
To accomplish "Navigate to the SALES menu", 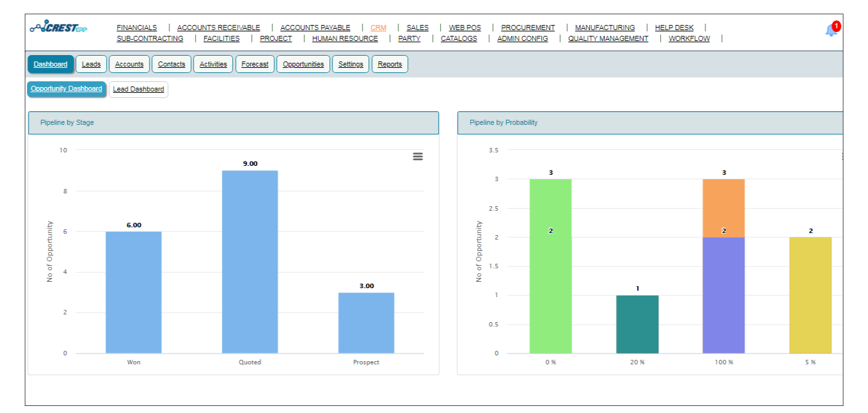I will (x=417, y=28).
